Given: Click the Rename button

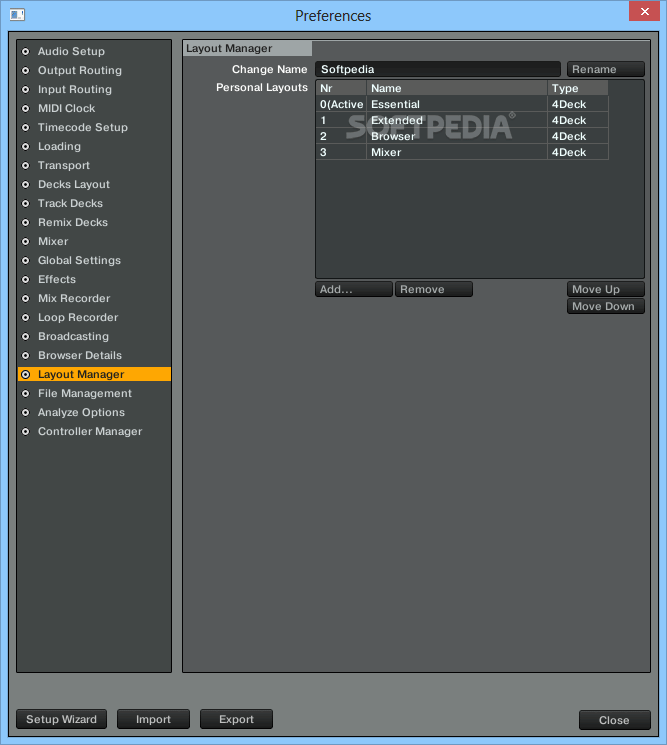Looking at the screenshot, I should click(x=606, y=69).
